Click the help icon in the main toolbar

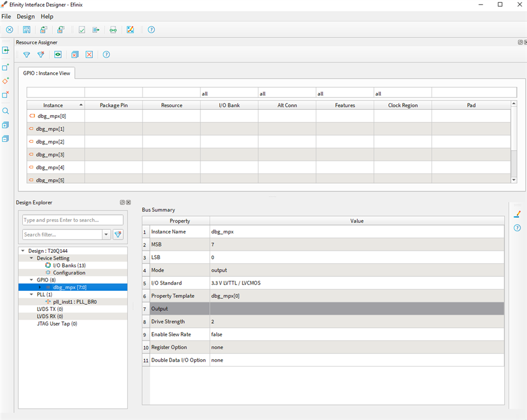[151, 30]
